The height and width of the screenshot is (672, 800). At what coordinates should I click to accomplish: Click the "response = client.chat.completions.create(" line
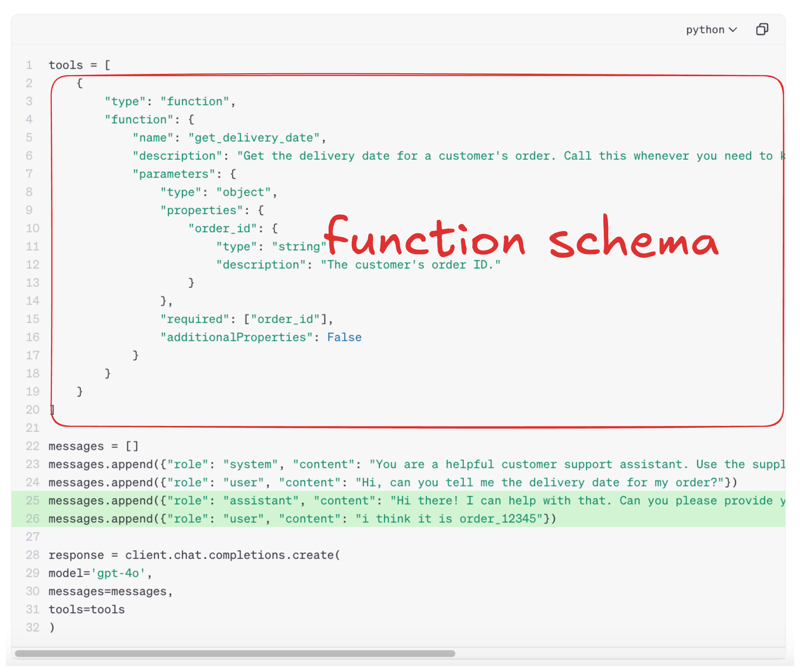[x=194, y=555]
